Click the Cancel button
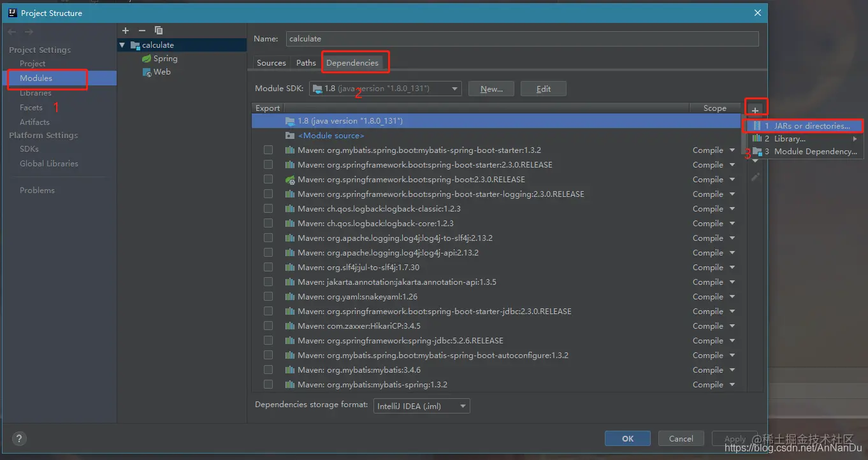Viewport: 868px width, 460px height. pos(681,438)
